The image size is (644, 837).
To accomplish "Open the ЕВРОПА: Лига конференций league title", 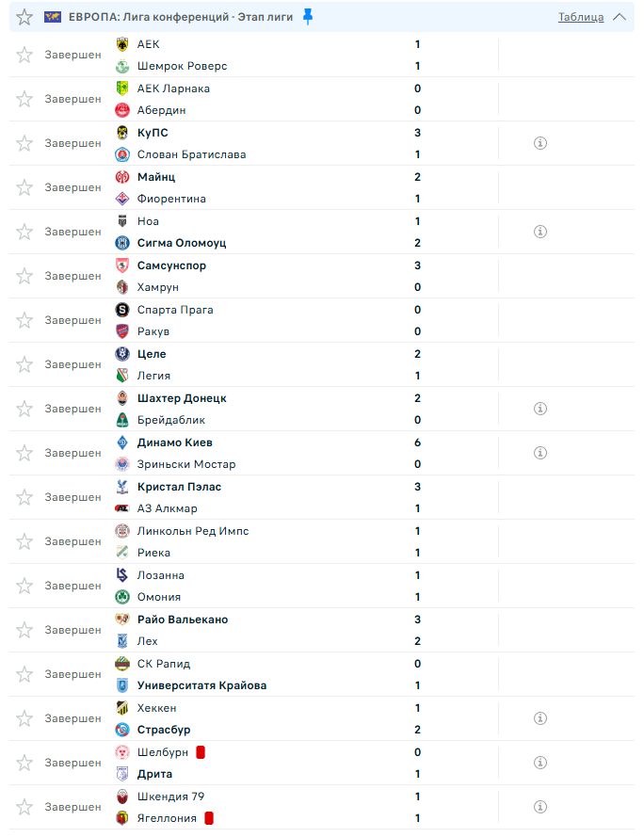I will click(180, 17).
